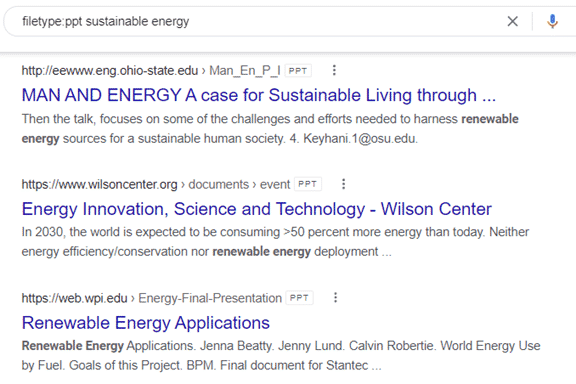Click the web.wpi.edu URL
Viewport: 576px width, 384px height.
pos(75,298)
